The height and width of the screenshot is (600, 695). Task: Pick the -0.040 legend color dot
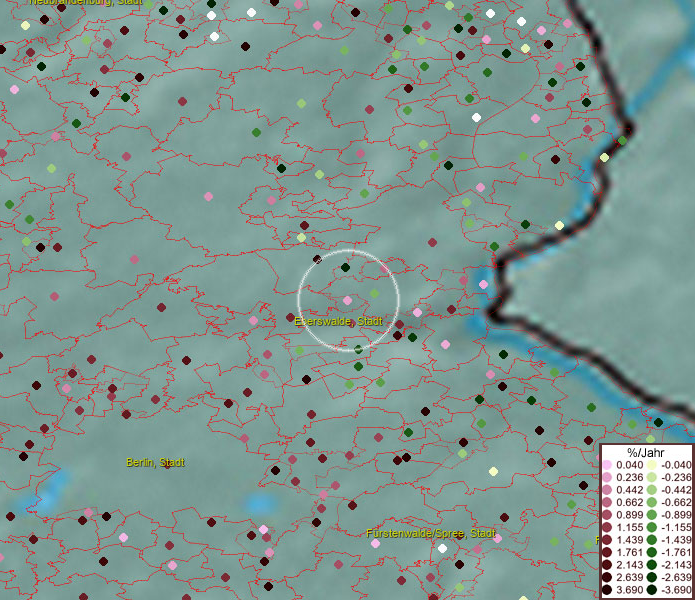coord(652,465)
